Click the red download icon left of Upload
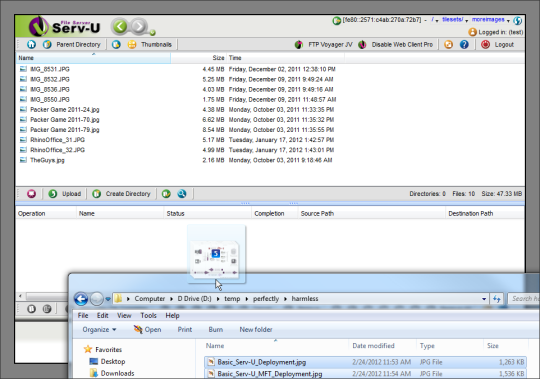This screenshot has height=379, width=540. [x=31, y=194]
